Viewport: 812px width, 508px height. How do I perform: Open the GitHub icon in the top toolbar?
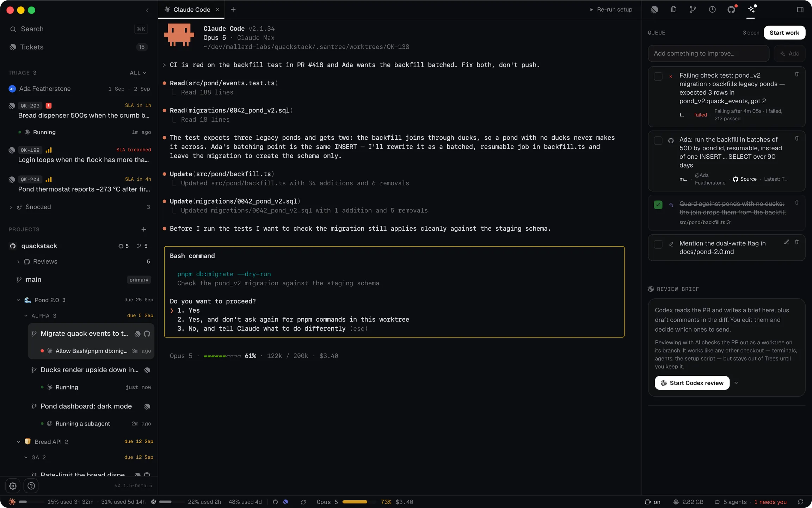pyautogui.click(x=731, y=10)
